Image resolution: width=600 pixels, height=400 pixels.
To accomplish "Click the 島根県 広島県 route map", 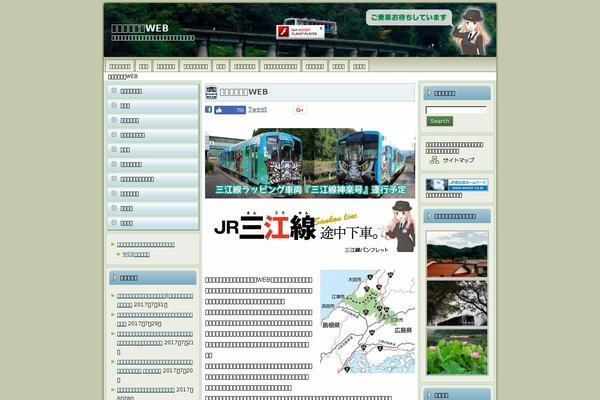I will [367, 322].
